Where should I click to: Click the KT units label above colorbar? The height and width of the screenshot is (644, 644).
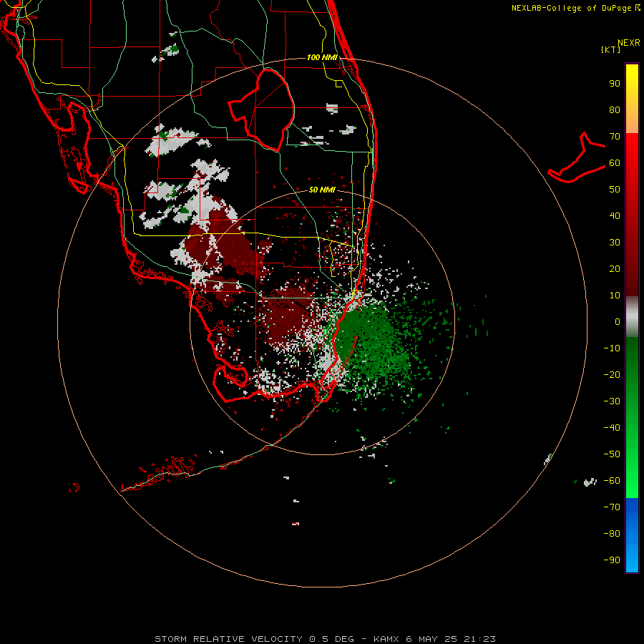[611, 49]
